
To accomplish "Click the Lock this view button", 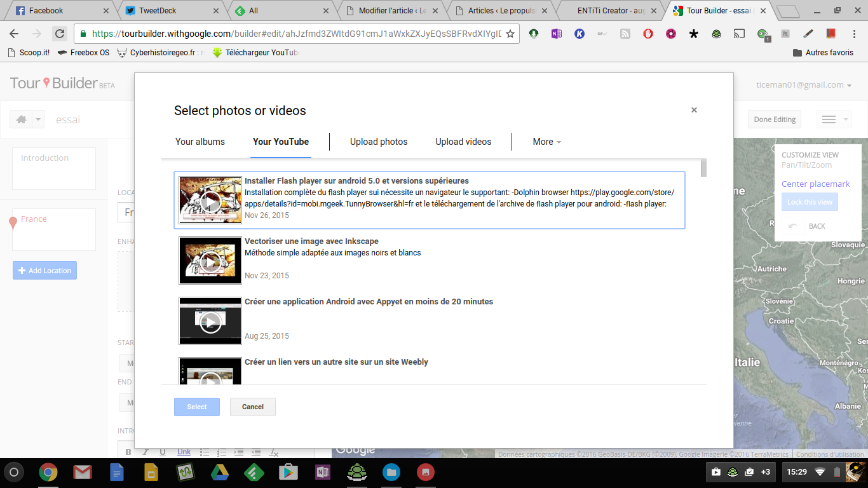I will (x=810, y=202).
